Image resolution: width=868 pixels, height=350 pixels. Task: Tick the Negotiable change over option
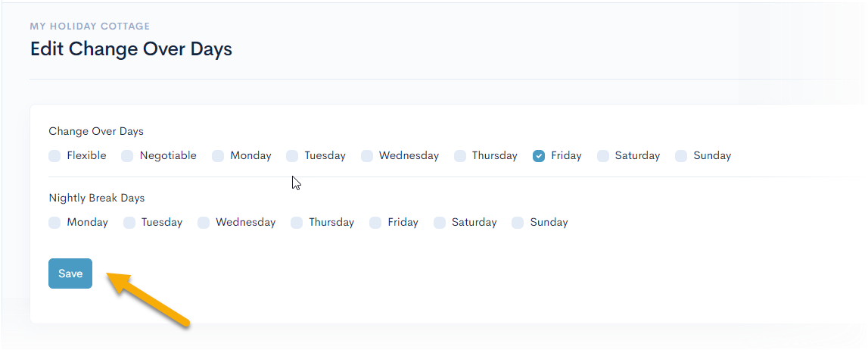pos(127,156)
